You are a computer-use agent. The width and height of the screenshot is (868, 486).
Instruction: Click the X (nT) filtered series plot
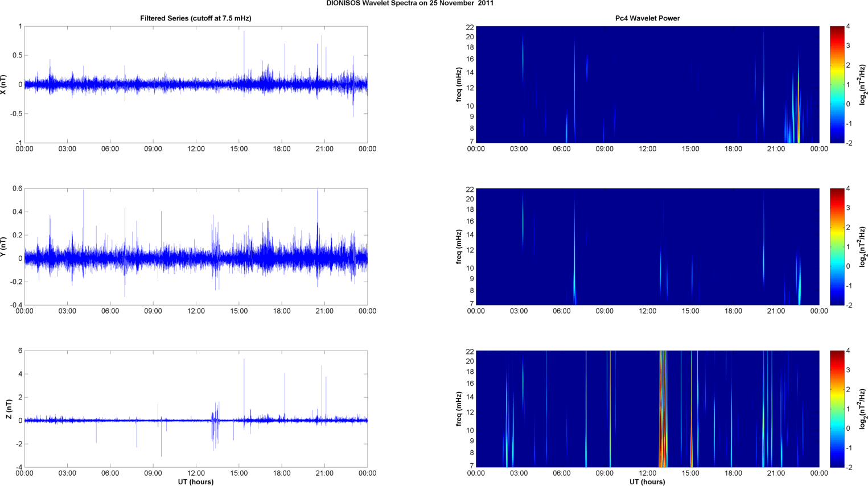point(196,84)
